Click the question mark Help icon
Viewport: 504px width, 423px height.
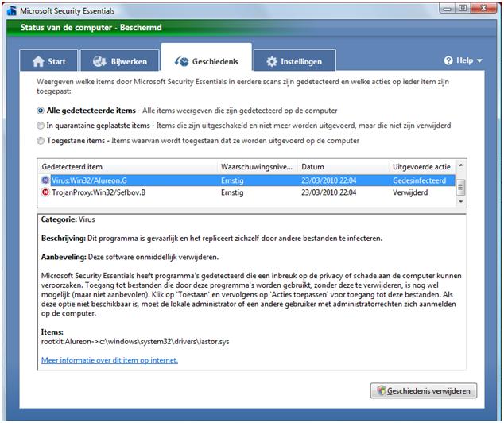pos(448,60)
